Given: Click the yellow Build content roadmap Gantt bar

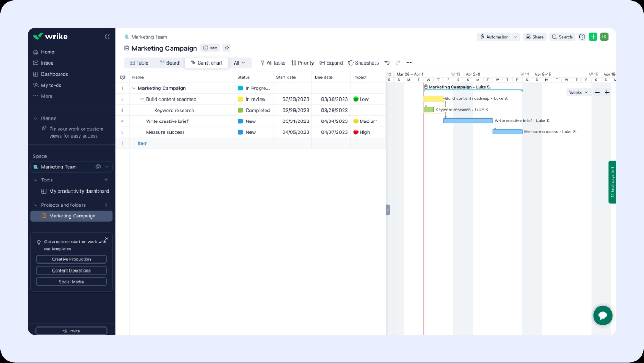Looking at the screenshot, I should pyautogui.click(x=433, y=98).
